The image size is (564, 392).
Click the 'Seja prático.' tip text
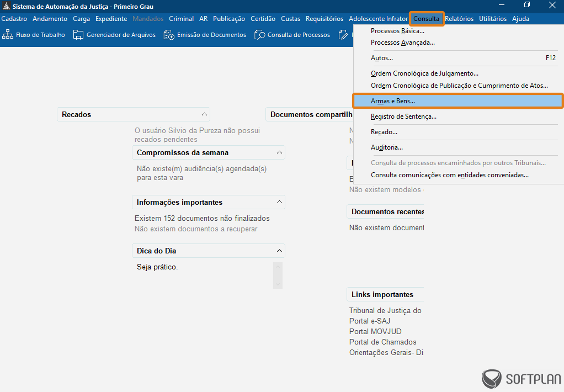(157, 267)
